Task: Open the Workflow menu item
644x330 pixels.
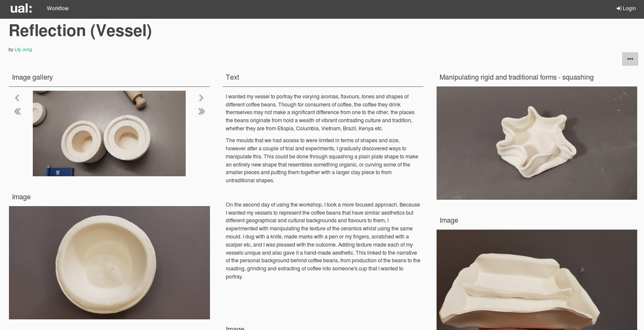Action: point(57,9)
